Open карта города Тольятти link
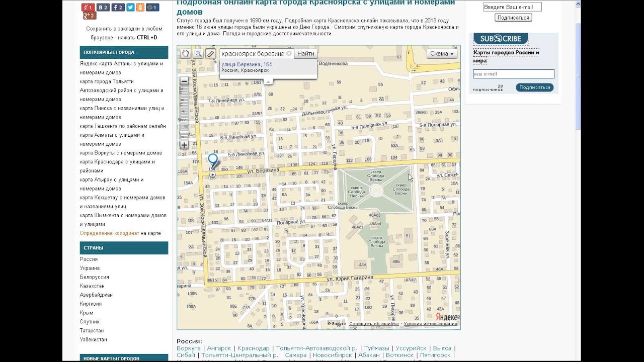The width and height of the screenshot is (644, 362). [x=107, y=81]
